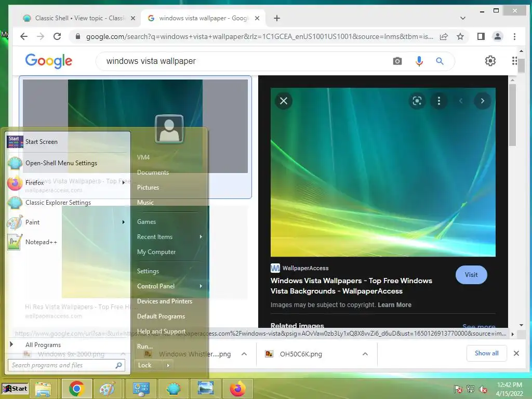The width and height of the screenshot is (532, 399).
Task: Click Visit button for WallpaperAccess
Action: pyautogui.click(x=471, y=275)
